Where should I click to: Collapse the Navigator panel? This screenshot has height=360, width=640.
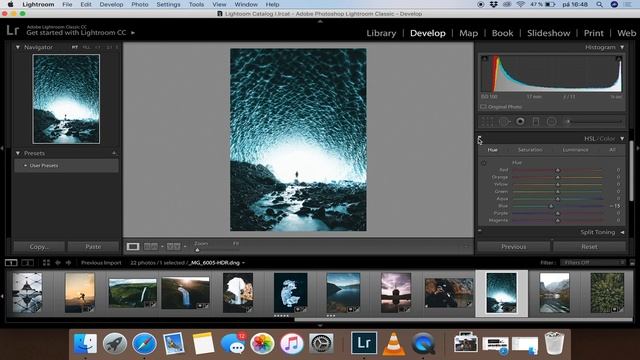tap(18, 47)
